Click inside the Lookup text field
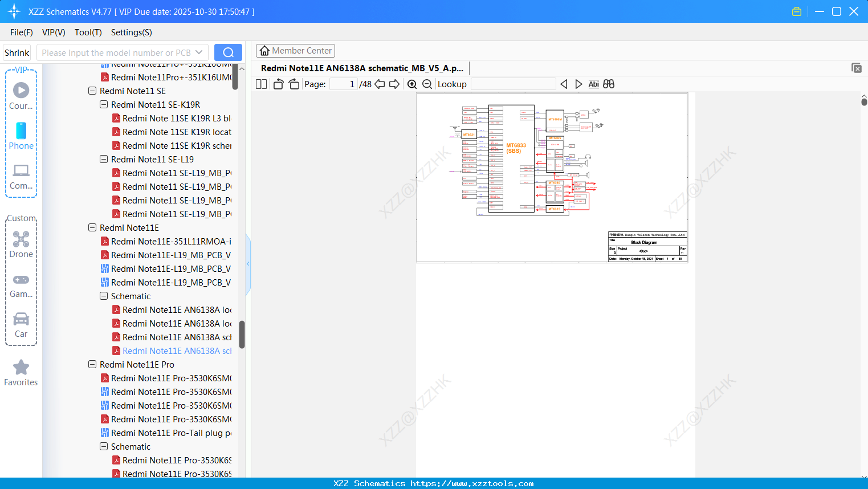This screenshot has width=868, height=489. [x=512, y=84]
